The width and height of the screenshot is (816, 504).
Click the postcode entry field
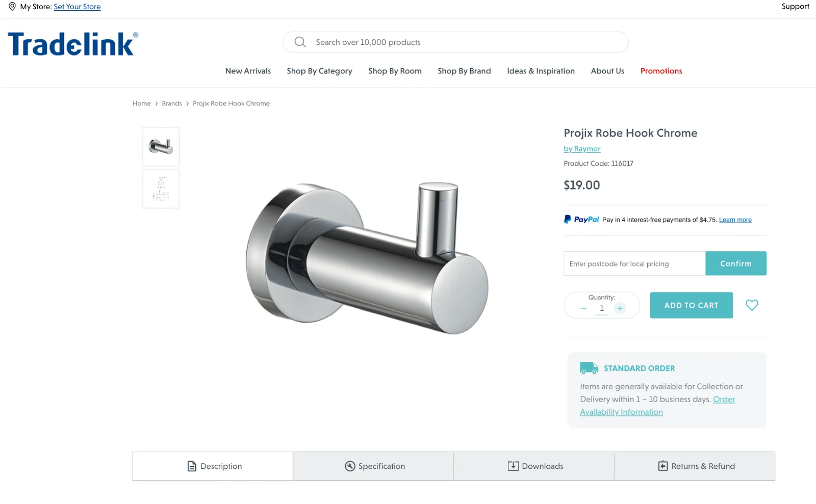(x=634, y=263)
